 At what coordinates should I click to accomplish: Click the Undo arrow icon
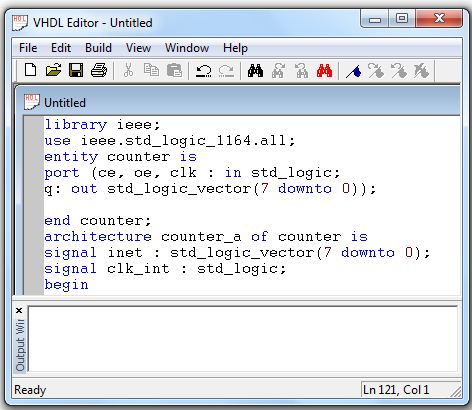click(203, 70)
